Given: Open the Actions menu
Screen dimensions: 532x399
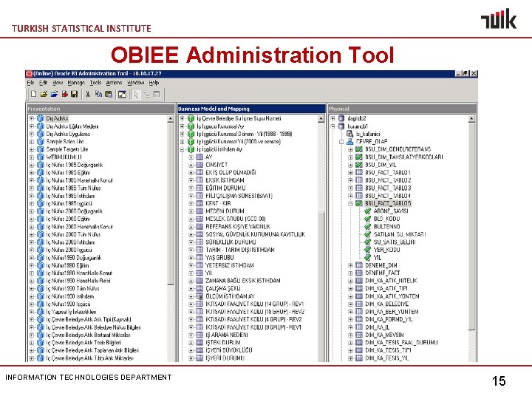Looking at the screenshot, I should 114,83.
